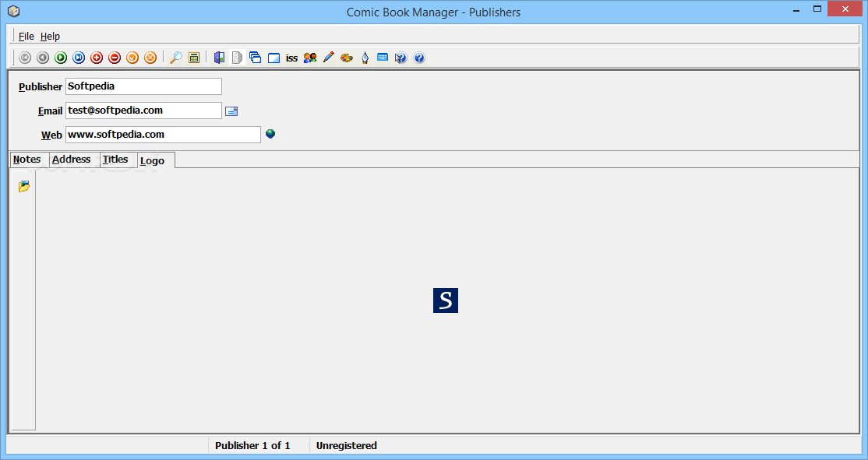Go to next record (green arrow)
868x460 pixels.
click(x=61, y=58)
